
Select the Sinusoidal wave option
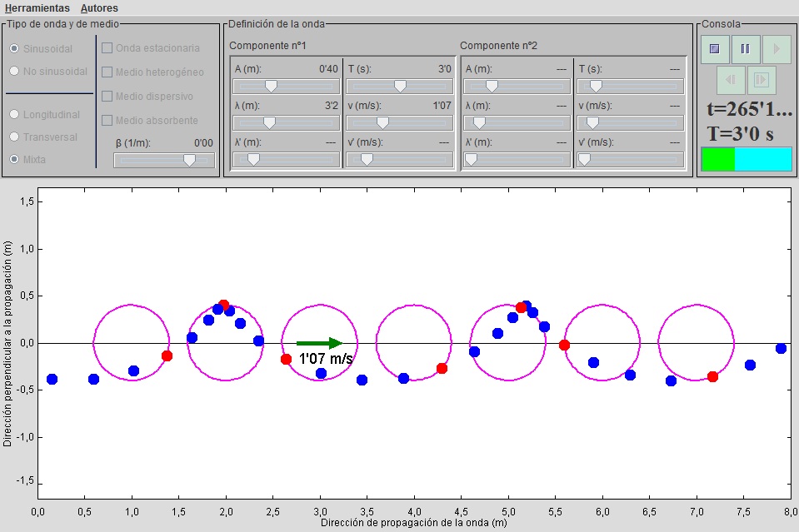pyautogui.click(x=14, y=49)
